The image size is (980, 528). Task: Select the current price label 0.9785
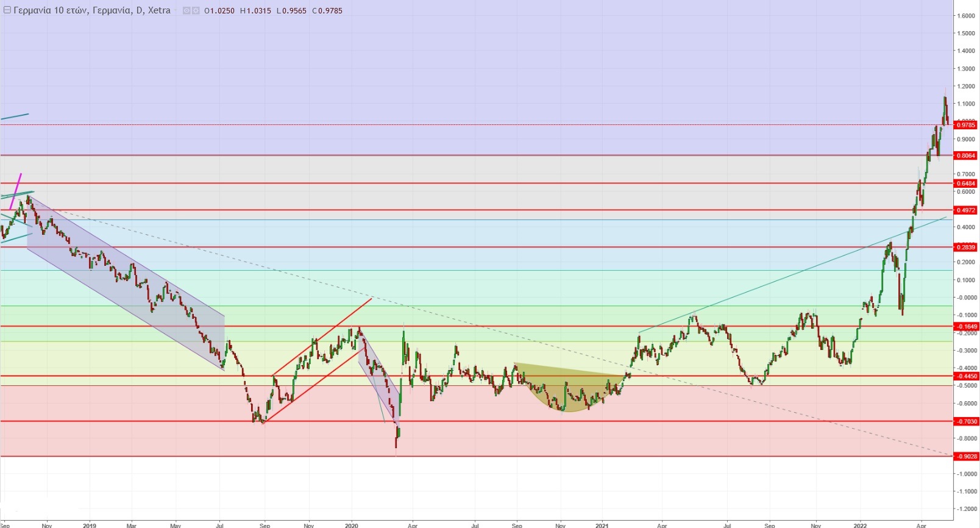coord(966,125)
